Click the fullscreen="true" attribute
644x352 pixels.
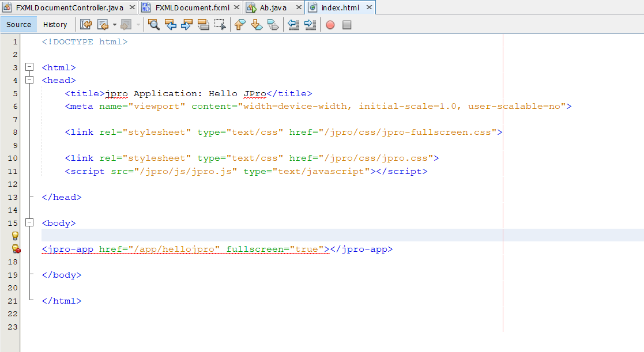(x=275, y=249)
